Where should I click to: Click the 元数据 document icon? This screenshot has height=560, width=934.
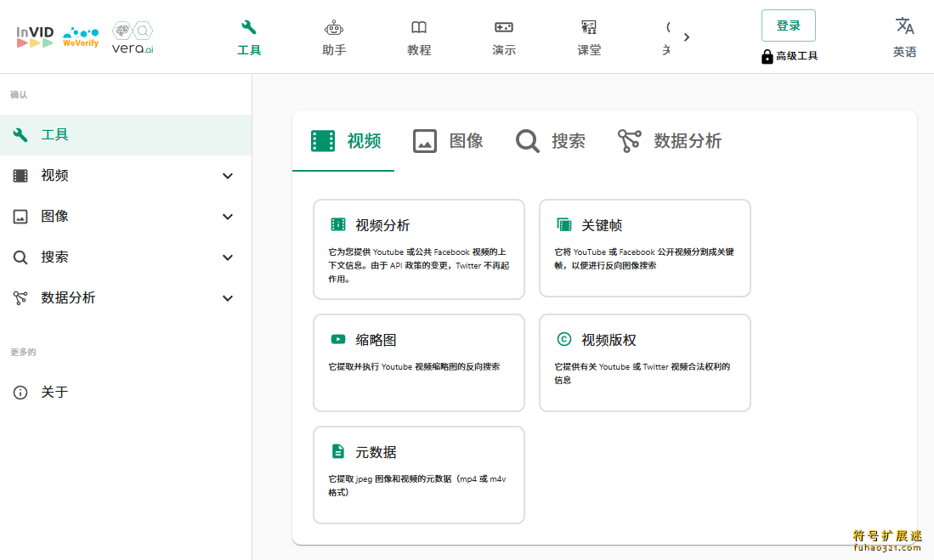point(337,451)
